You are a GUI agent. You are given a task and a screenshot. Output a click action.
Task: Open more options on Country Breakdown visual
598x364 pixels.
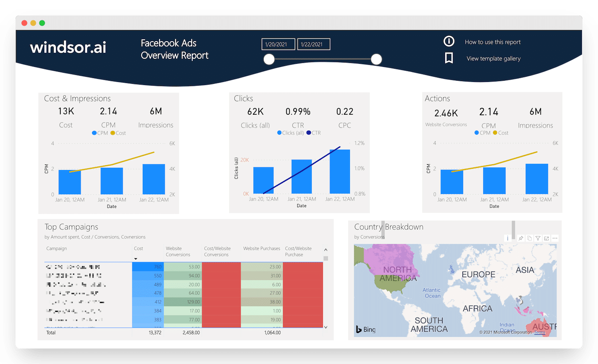(555, 238)
